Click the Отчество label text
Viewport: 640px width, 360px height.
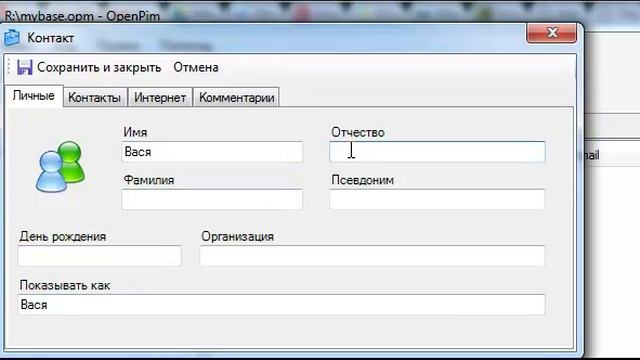pyautogui.click(x=358, y=132)
